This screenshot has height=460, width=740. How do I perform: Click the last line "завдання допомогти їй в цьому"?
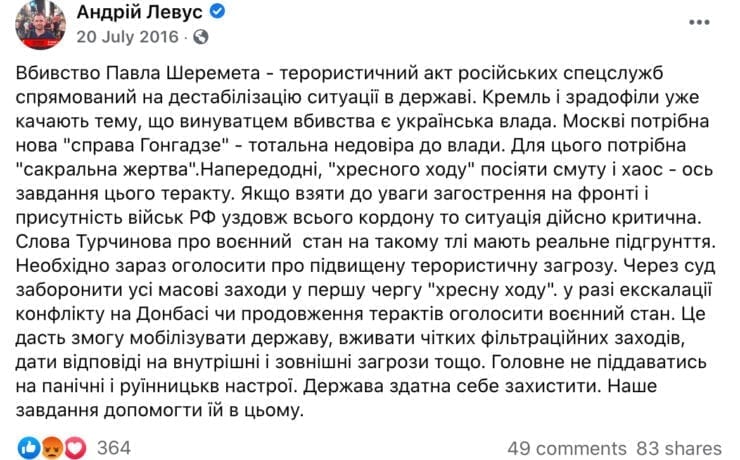(x=158, y=411)
